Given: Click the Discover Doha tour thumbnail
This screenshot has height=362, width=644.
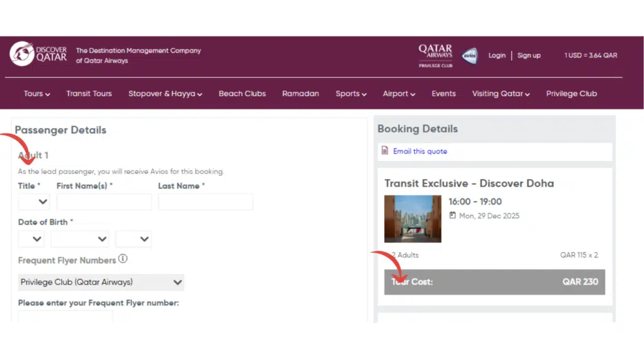Looking at the screenshot, I should click(x=413, y=219).
